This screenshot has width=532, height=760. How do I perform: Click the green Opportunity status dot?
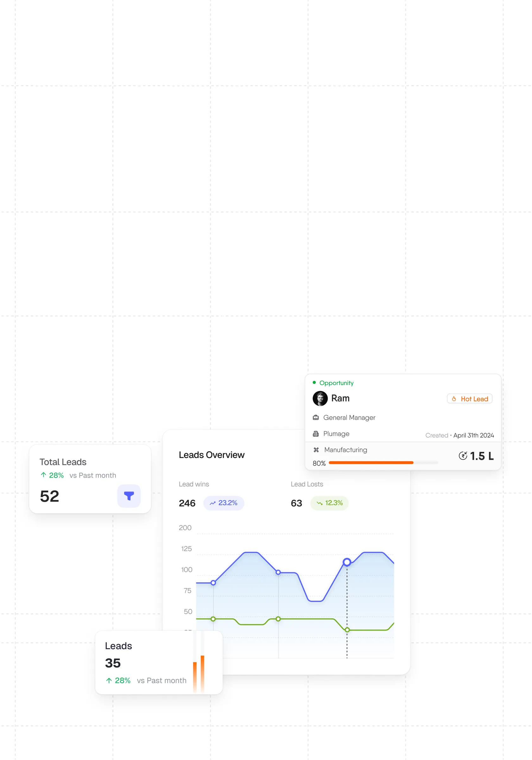314,382
